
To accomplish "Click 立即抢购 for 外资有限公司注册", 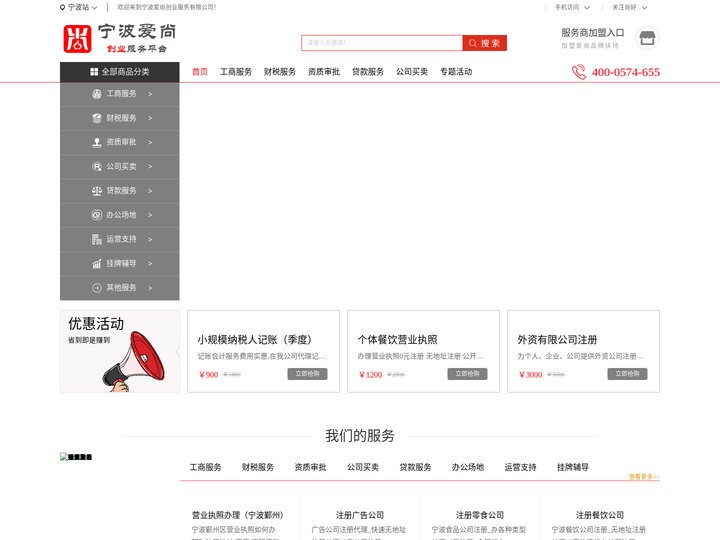I will tap(627, 374).
